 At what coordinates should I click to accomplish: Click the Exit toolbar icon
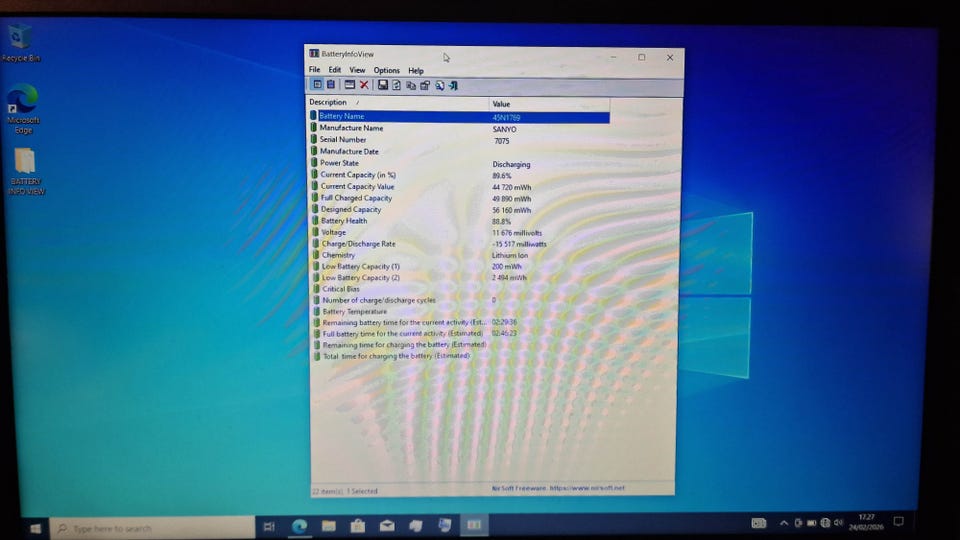click(454, 85)
